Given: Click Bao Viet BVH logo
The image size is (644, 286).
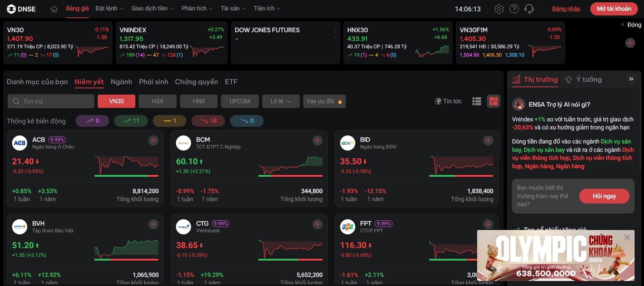Looking at the screenshot, I should [19, 227].
